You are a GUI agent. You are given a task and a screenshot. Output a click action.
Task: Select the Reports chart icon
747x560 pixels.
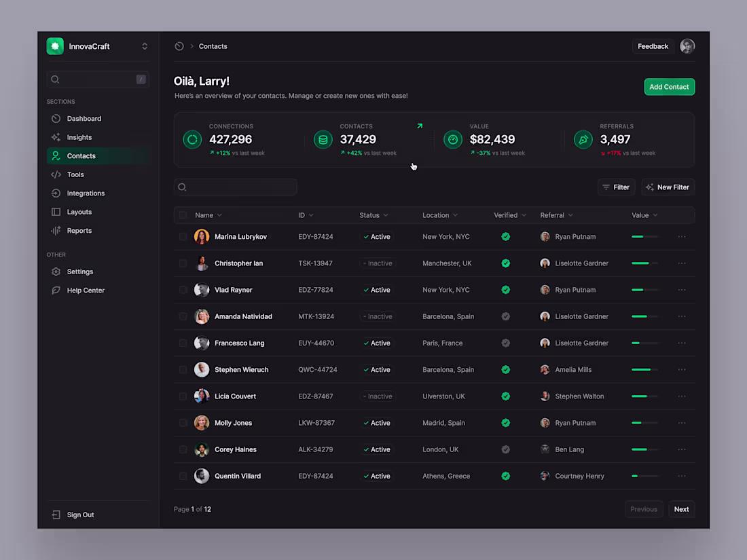pyautogui.click(x=56, y=230)
